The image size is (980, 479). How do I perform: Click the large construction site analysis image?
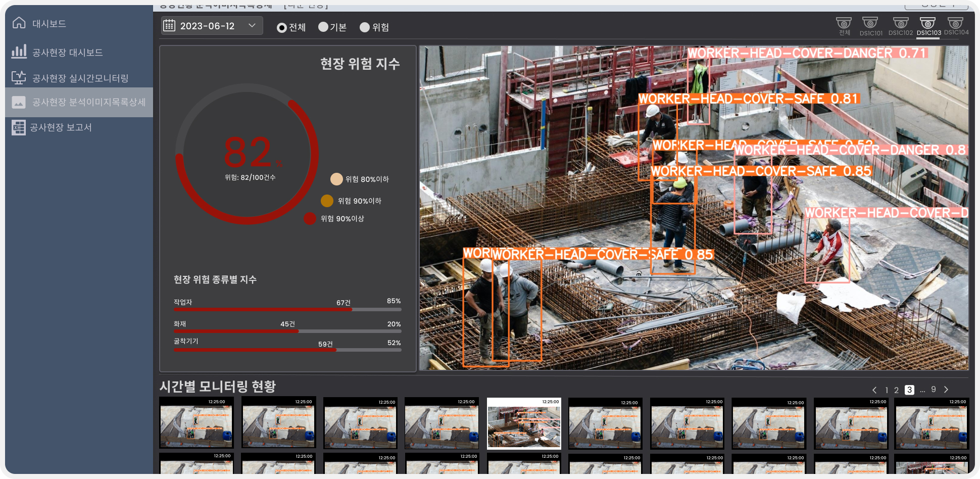click(x=694, y=208)
